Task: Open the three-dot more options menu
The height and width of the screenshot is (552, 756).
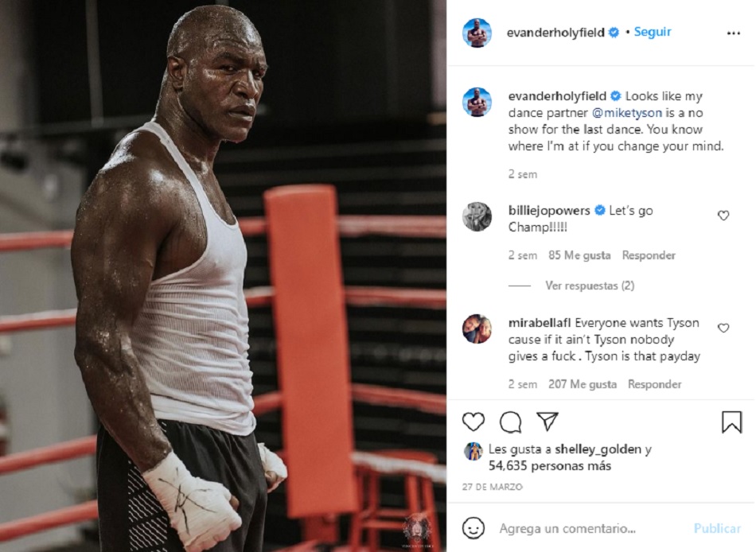Action: point(734,33)
